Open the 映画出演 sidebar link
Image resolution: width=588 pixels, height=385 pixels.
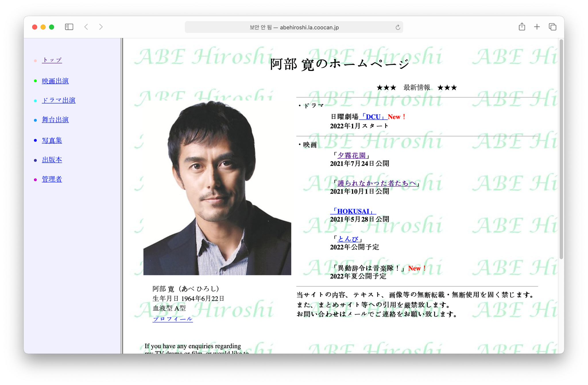point(55,81)
